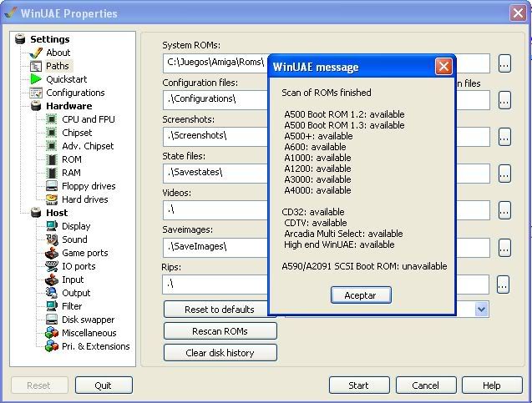Image resolution: width=532 pixels, height=403 pixels.
Task: Click the Help button
Action: point(492,385)
